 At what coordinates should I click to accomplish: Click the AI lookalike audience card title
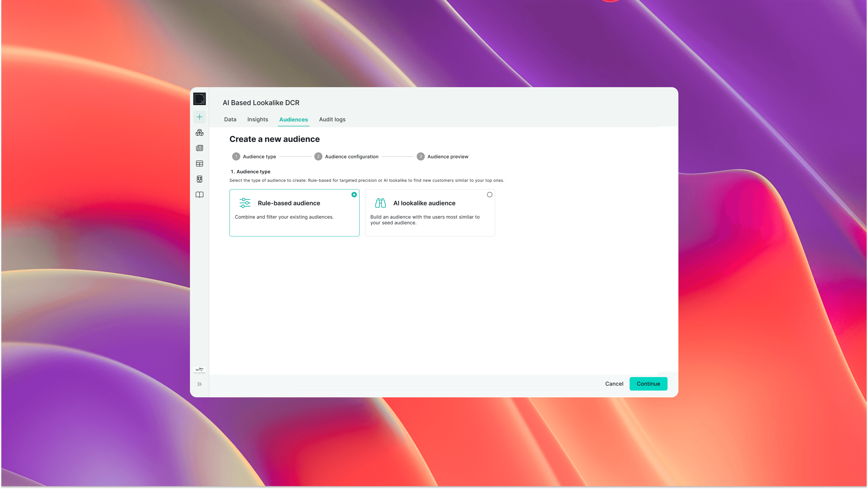pos(424,203)
